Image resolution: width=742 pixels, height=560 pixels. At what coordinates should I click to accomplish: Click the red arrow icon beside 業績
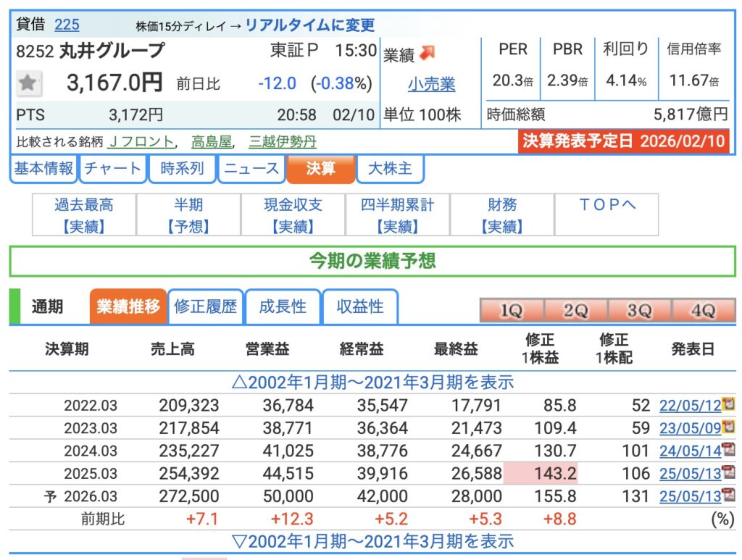click(428, 53)
